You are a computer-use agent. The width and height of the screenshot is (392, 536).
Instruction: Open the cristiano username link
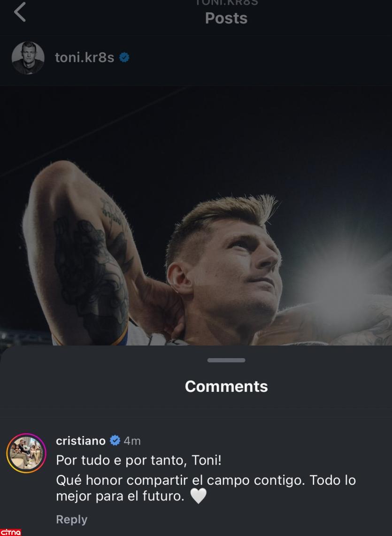pyautogui.click(x=80, y=441)
